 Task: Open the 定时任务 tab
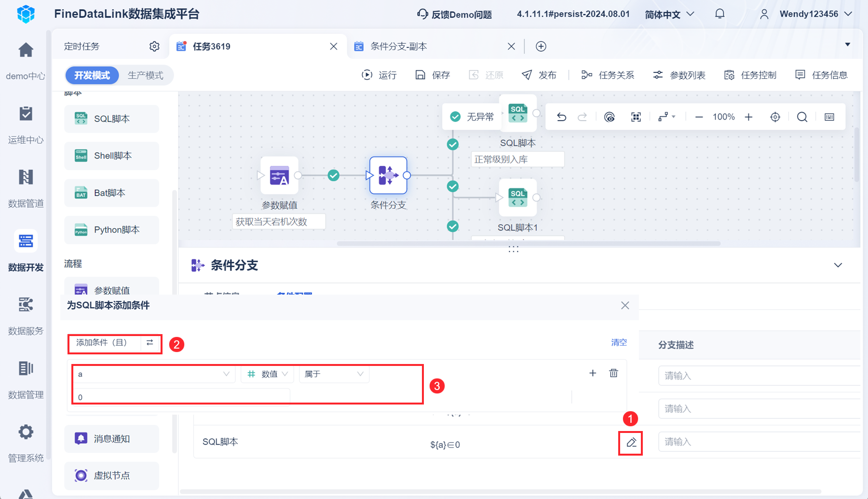click(82, 46)
